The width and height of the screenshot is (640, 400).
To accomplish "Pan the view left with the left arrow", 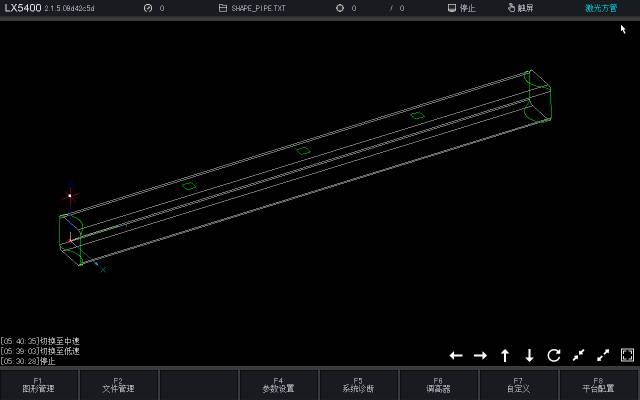I will (x=456, y=356).
